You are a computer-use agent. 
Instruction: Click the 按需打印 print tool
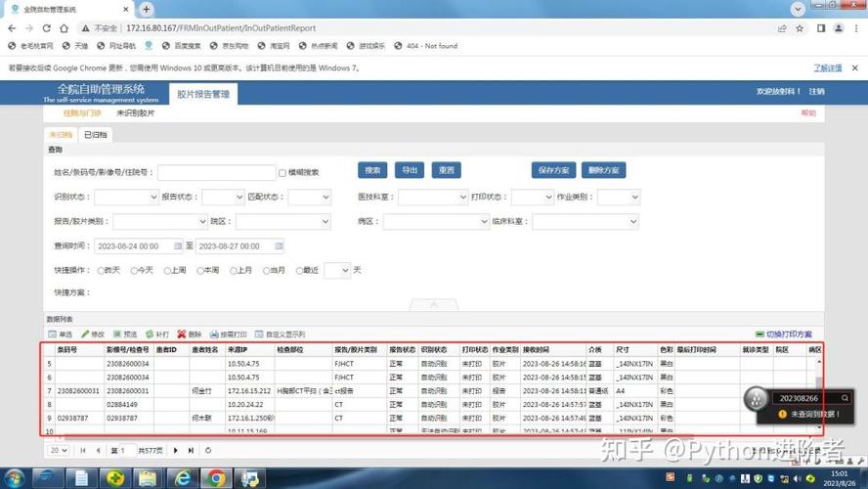(229, 334)
